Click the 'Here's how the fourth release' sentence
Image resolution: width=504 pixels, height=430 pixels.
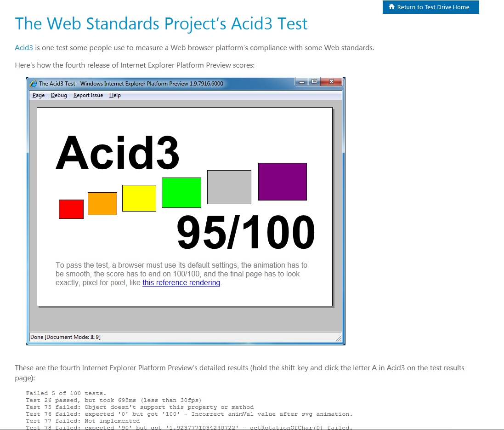click(x=135, y=65)
